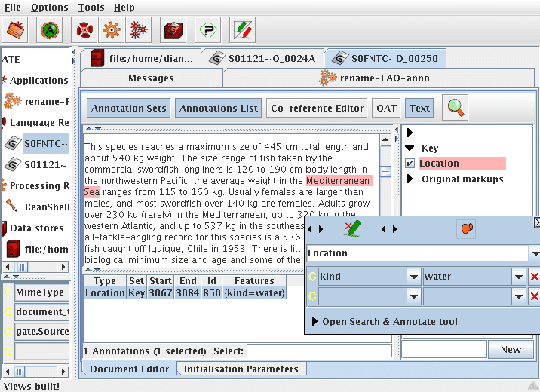Click the red flower-shaped toolbar icon
Viewport: 540px width, 392px height.
tap(84, 30)
